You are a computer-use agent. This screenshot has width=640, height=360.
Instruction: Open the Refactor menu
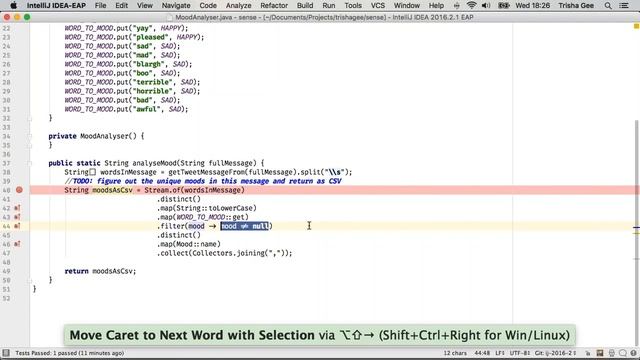point(274,5)
